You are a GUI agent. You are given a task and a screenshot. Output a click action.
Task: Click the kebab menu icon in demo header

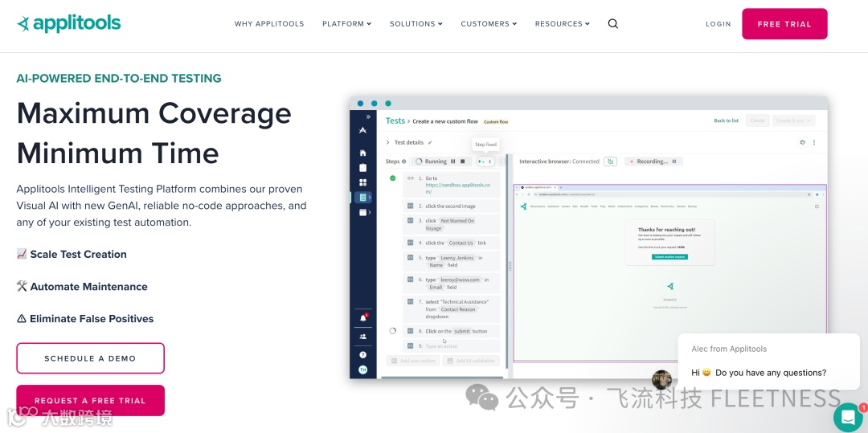point(814,143)
